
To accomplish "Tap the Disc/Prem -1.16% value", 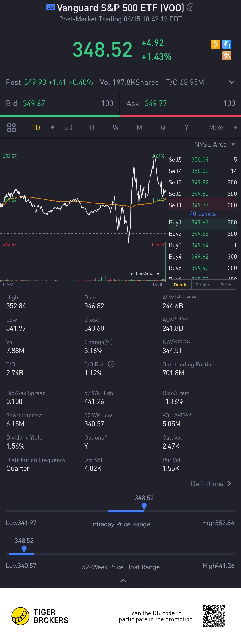I will tap(173, 401).
